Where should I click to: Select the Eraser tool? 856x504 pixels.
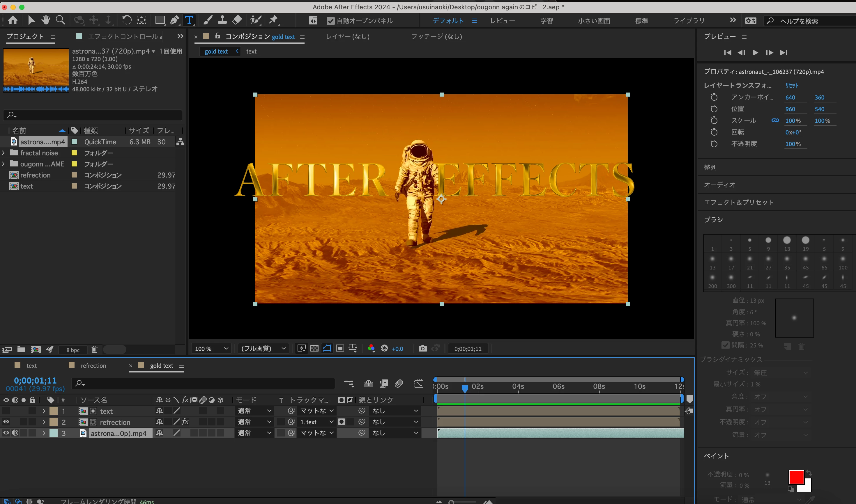tap(237, 20)
